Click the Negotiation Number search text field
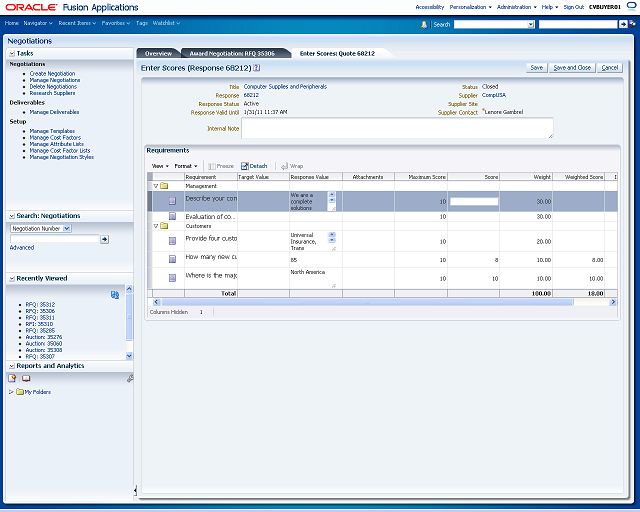Screen dimensions: 640x512 tap(54, 239)
